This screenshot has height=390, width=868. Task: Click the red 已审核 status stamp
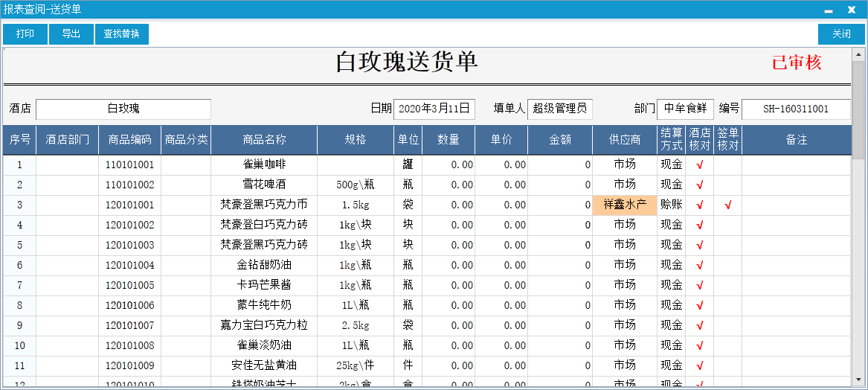pyautogui.click(x=797, y=63)
